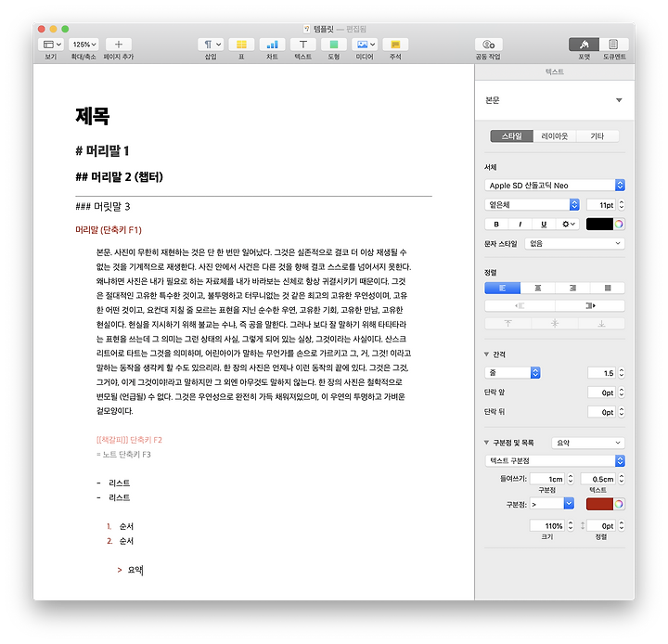Adjust the 단락 뒤 spacing stepper
The height and width of the screenshot is (644, 668).
tap(622, 412)
